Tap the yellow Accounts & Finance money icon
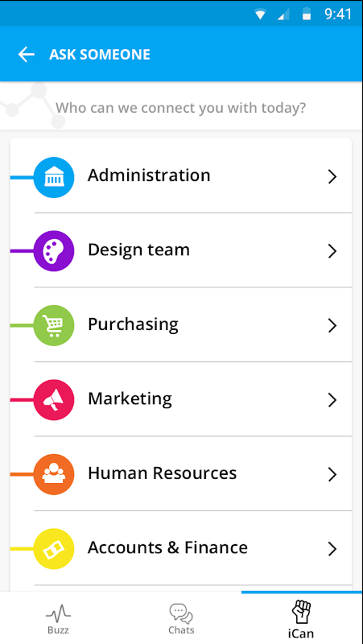Screen dimensions: 363x644 tap(54, 549)
